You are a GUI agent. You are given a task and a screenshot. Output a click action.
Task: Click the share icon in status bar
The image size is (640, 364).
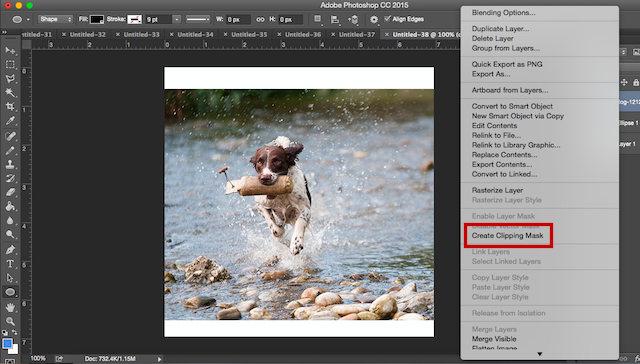(59, 358)
